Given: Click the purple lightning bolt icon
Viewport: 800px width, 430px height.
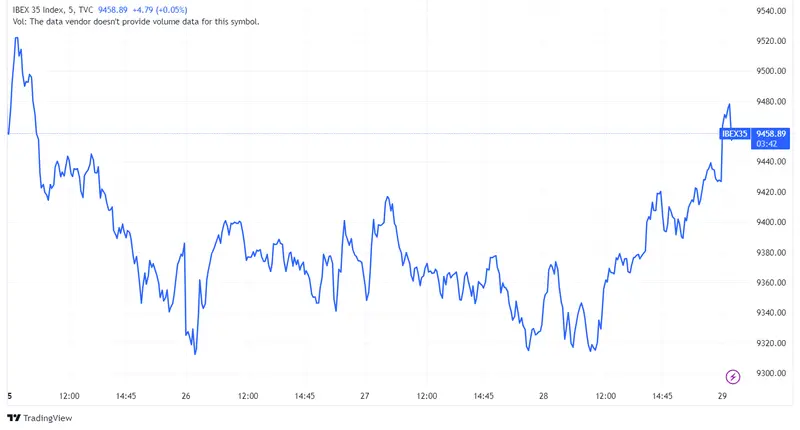Looking at the screenshot, I should pos(733,376).
